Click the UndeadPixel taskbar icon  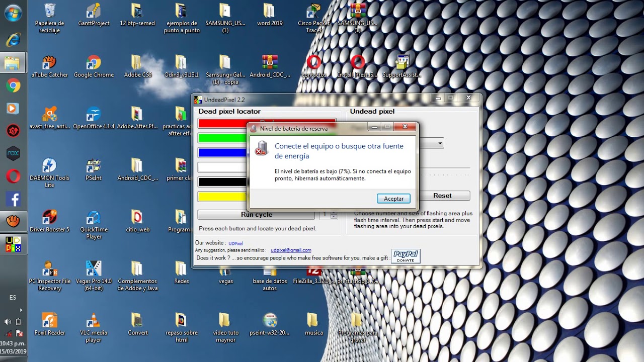click(x=13, y=244)
